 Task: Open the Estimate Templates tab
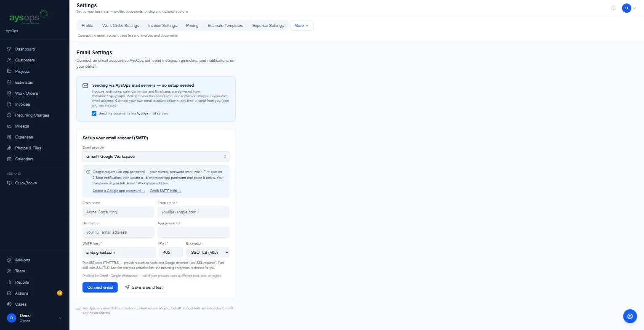coord(225,26)
